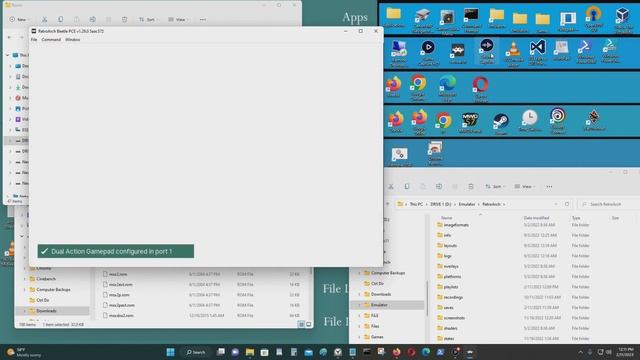
Task: Click Cut icon in the RetroArch folder Explorer
Action: click(391, 187)
